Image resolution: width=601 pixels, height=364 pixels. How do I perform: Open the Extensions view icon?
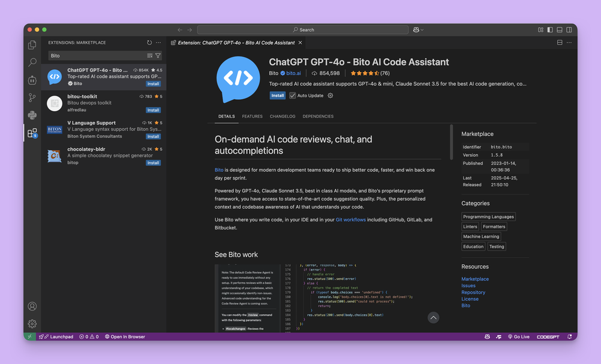(x=32, y=133)
